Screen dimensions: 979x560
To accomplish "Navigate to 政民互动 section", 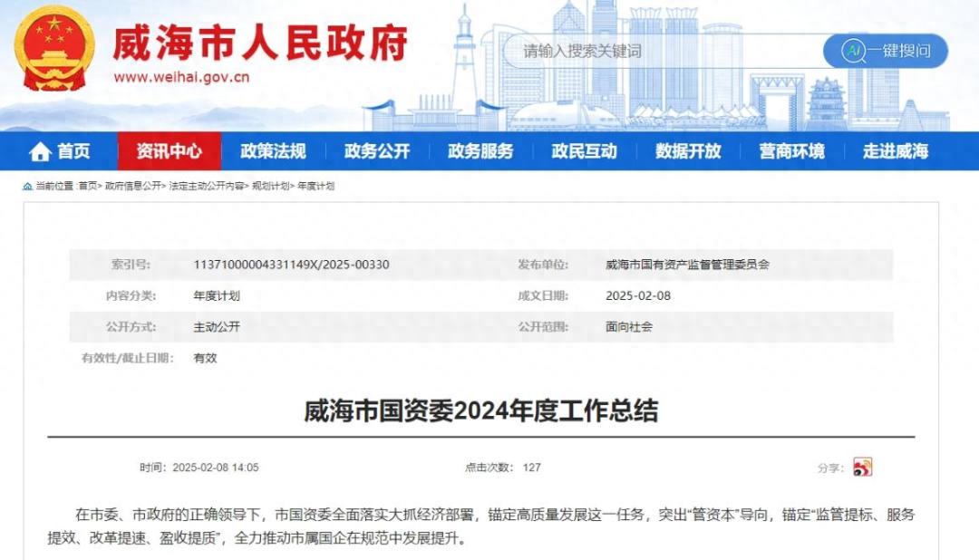I will [583, 150].
